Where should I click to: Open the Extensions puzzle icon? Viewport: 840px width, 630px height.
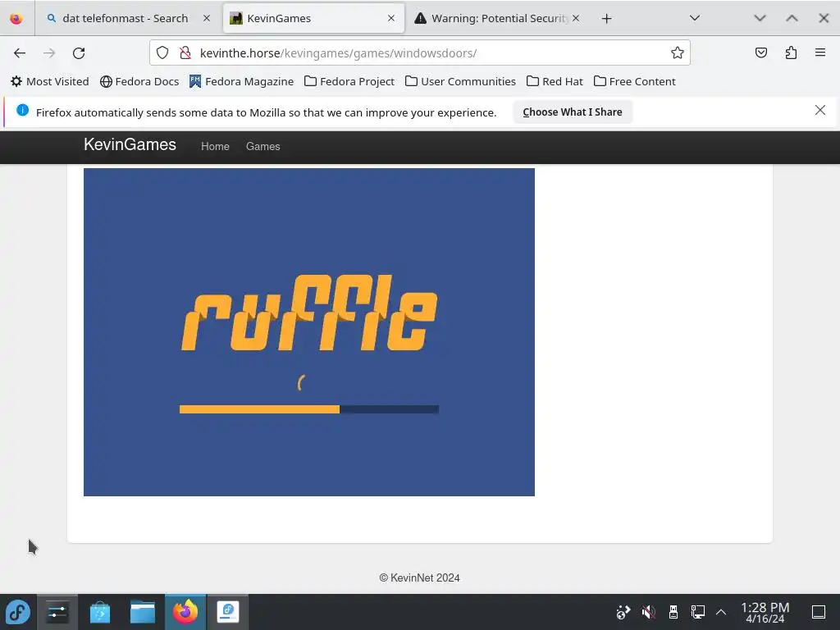tap(791, 52)
